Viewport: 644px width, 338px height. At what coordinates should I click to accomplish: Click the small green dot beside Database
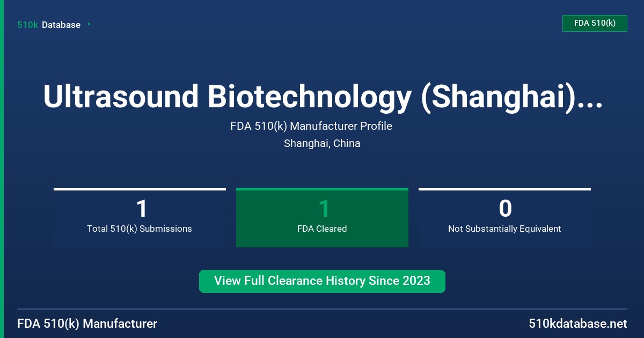(89, 24)
